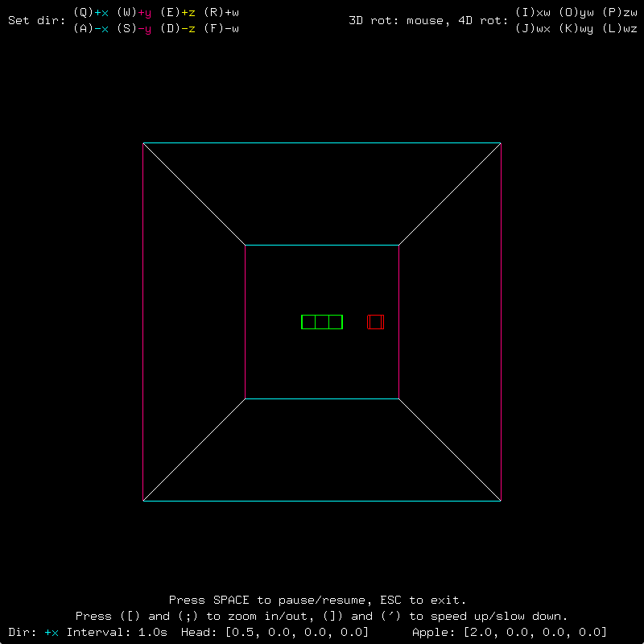Click the (L)wz rotation label
Screen dimensions: 644x644
click(x=620, y=28)
